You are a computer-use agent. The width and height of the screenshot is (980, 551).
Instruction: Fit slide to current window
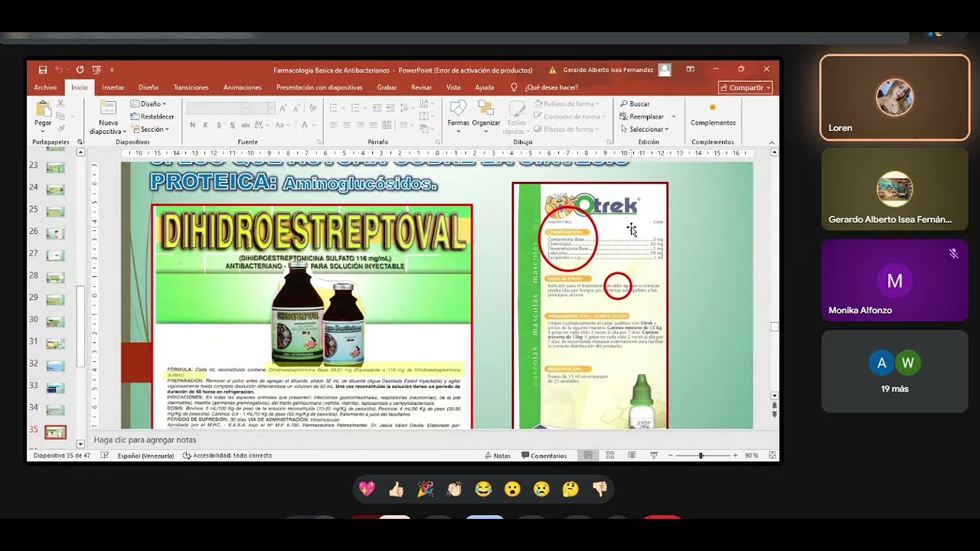[x=773, y=455]
